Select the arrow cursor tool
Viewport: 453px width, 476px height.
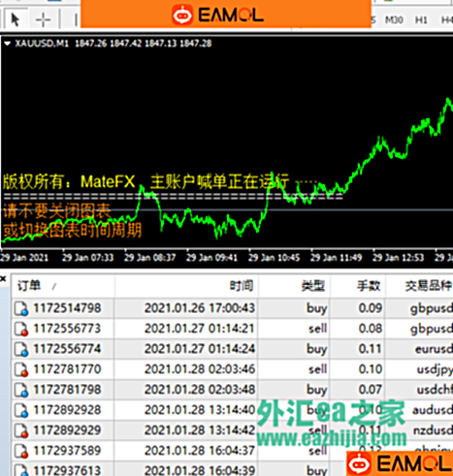point(15,19)
